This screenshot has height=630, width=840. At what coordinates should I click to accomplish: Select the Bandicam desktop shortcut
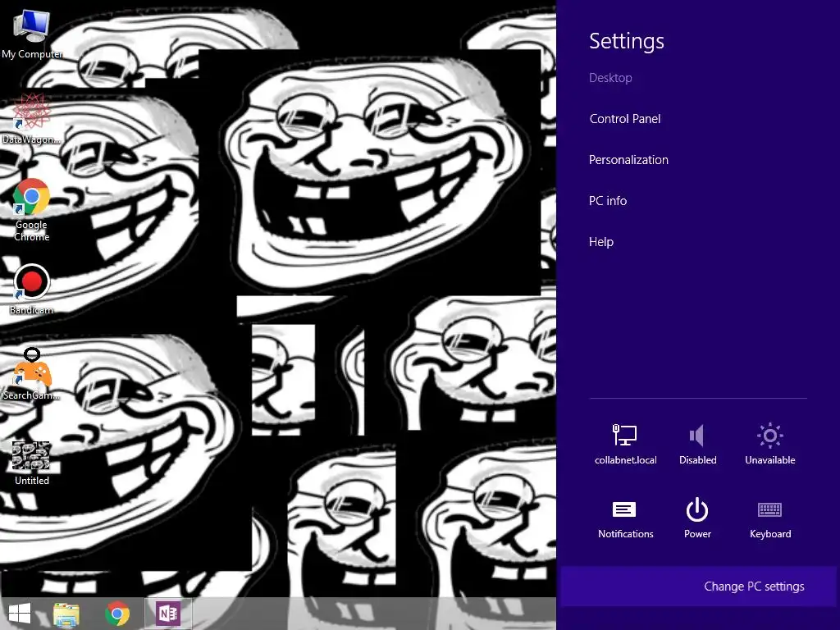32,290
